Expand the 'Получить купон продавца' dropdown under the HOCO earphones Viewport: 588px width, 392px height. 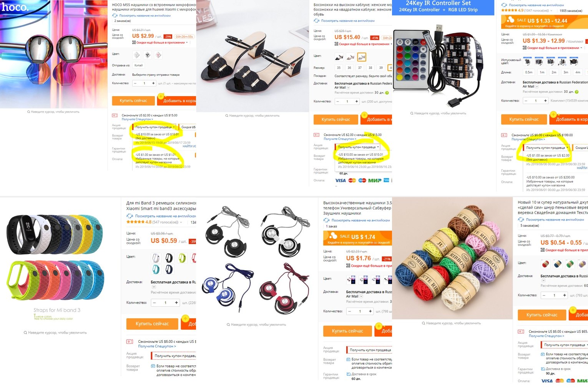coord(155,127)
